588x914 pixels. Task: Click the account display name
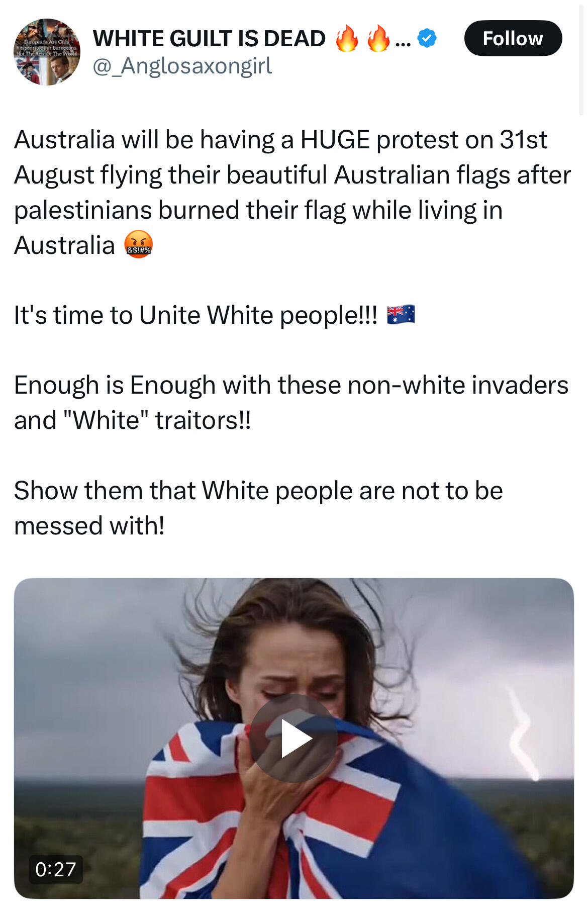point(209,39)
